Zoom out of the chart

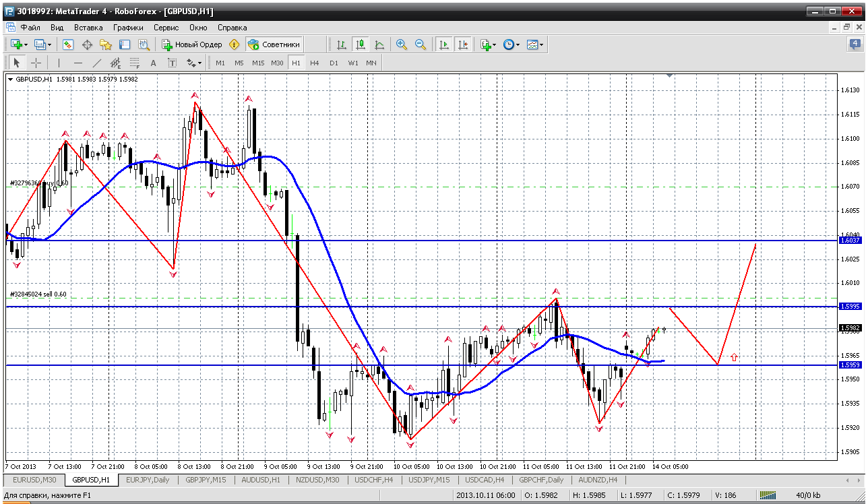pos(421,44)
